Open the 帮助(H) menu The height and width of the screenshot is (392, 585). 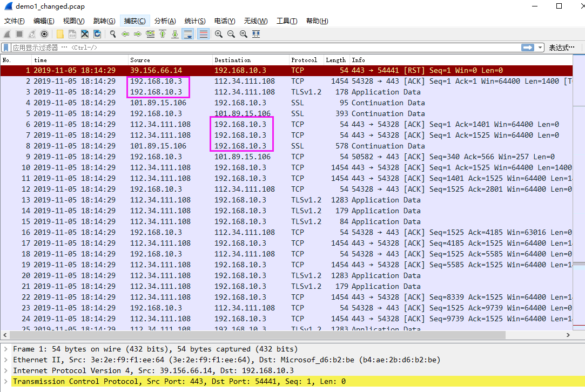pos(317,21)
